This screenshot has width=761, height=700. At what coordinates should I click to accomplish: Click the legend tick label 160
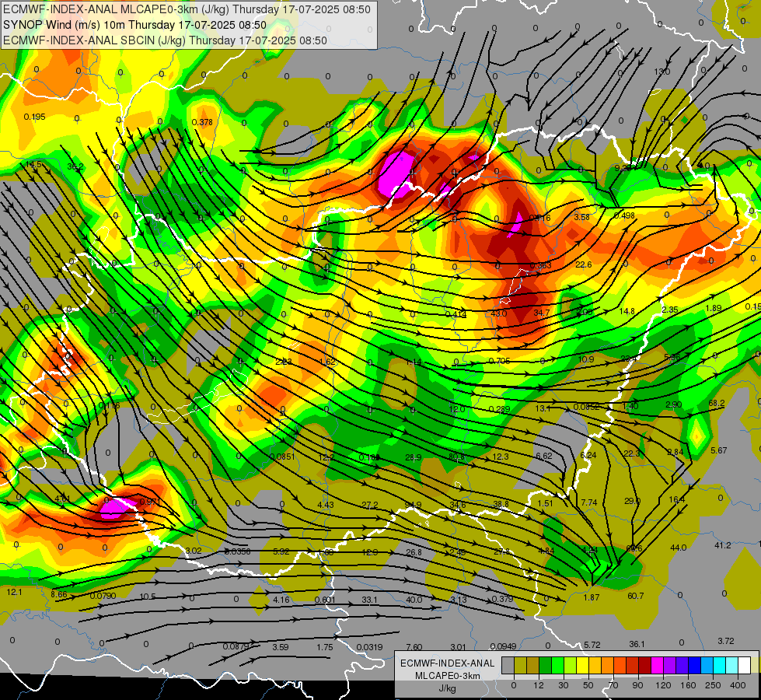[688, 685]
